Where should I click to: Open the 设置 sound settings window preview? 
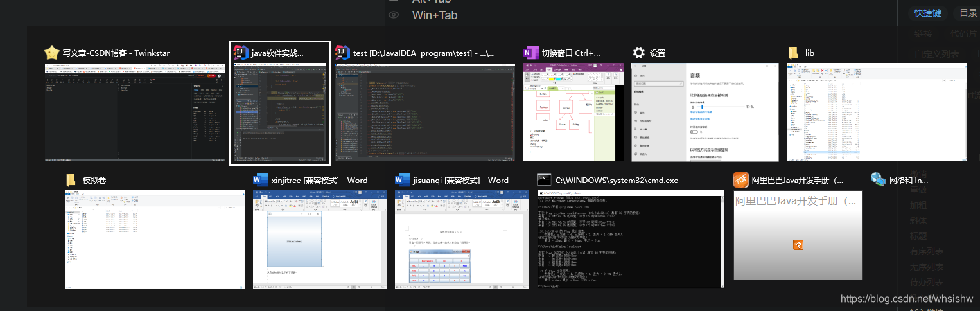point(704,112)
